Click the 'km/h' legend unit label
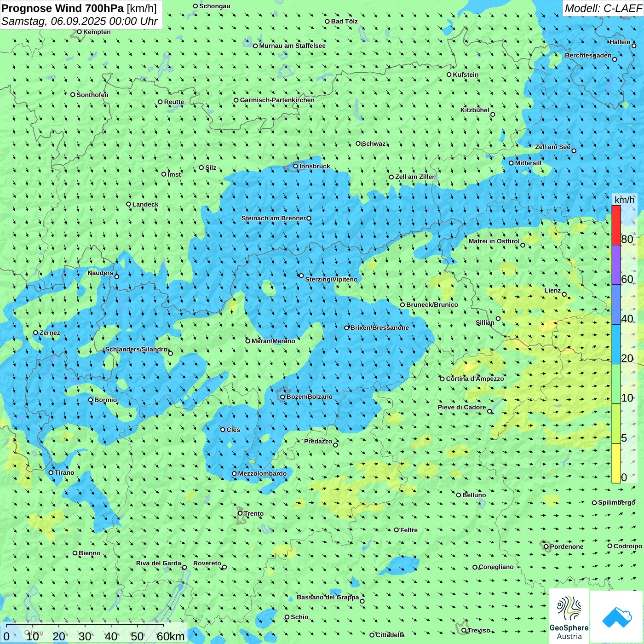The width and height of the screenshot is (644, 644). click(x=624, y=199)
